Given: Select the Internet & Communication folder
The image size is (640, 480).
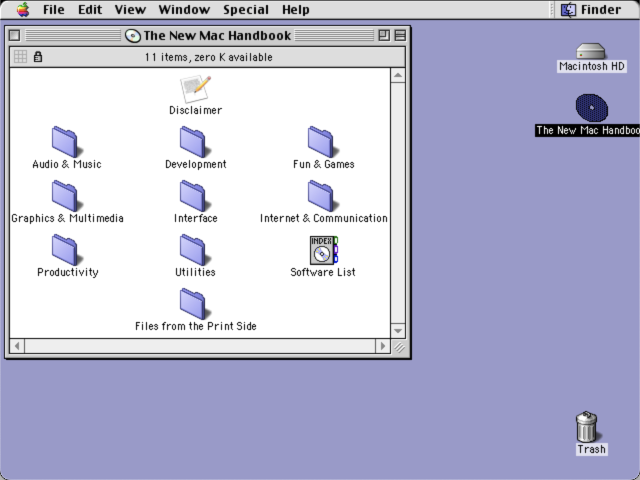Looking at the screenshot, I should tap(321, 196).
